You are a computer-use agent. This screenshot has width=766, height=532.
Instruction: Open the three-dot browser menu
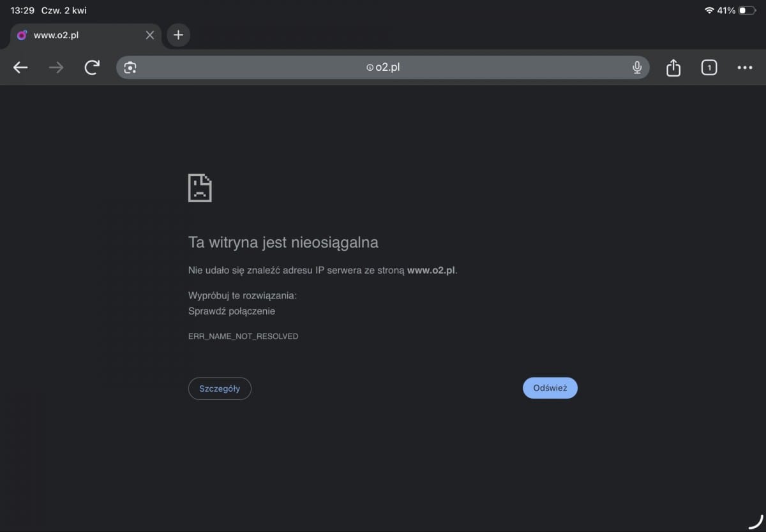click(x=745, y=68)
